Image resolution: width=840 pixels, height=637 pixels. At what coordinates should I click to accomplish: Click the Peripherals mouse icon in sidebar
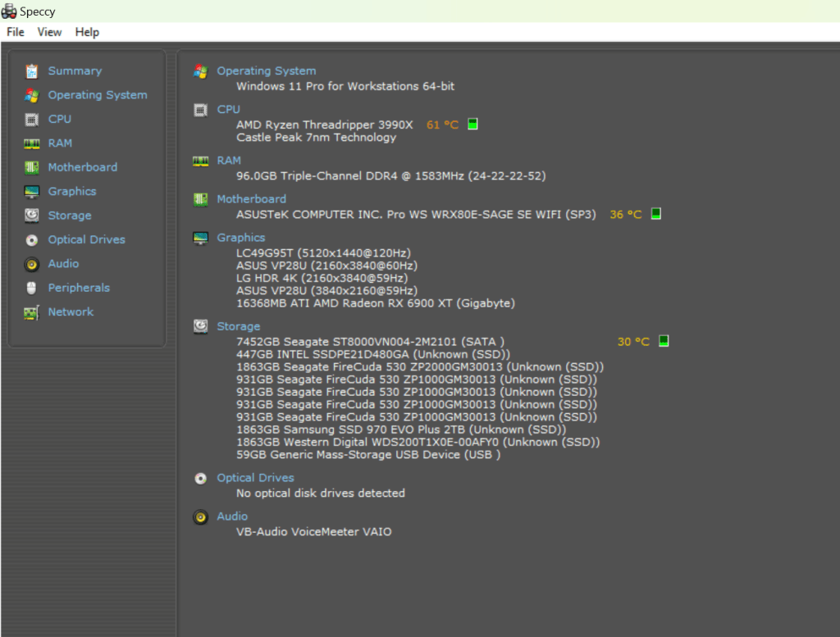pos(32,289)
